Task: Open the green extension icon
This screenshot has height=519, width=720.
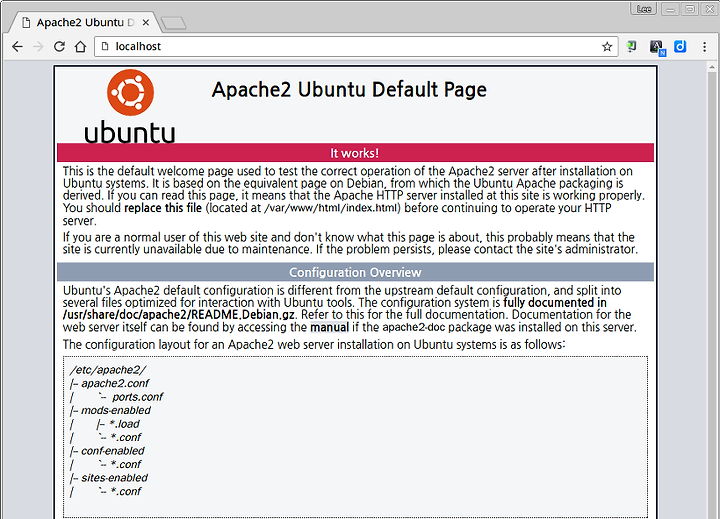Action: tap(632, 46)
